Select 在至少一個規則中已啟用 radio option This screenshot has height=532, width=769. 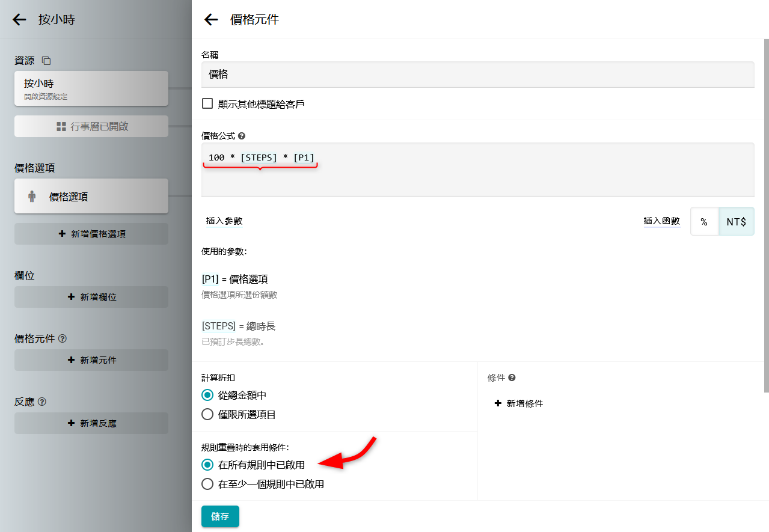click(x=207, y=484)
